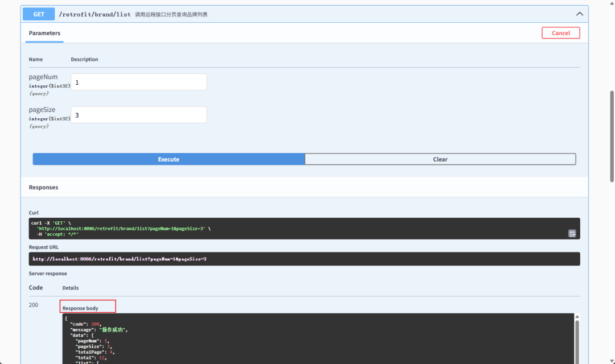Viewport: 615px width, 364px height.
Task: Click the Description column header
Action: pyautogui.click(x=84, y=59)
